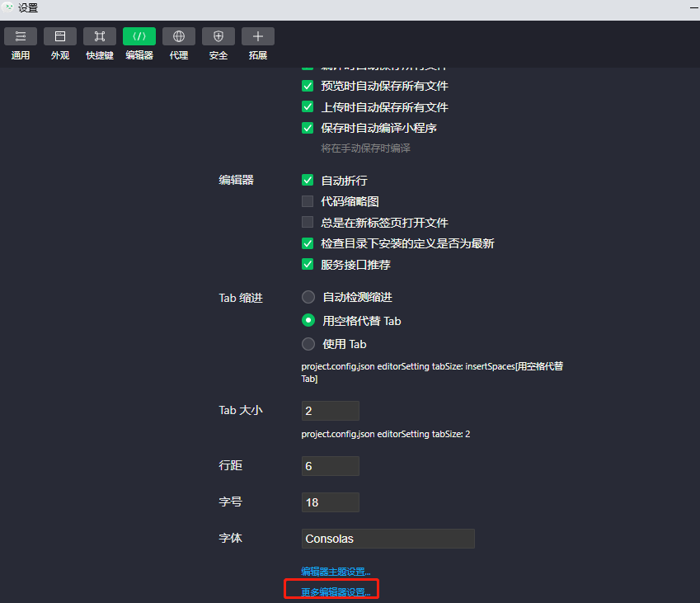Click the 字号 label
This screenshot has width=700, height=603.
tap(230, 502)
